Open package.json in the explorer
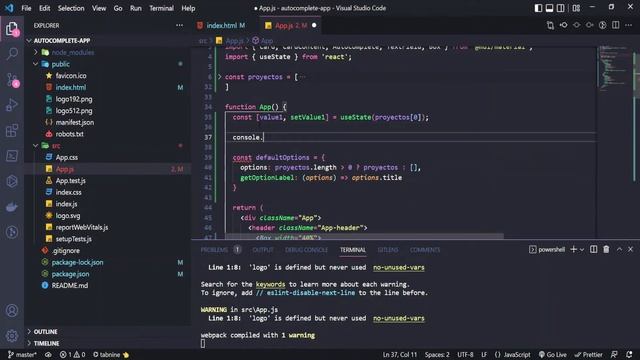 [70, 274]
